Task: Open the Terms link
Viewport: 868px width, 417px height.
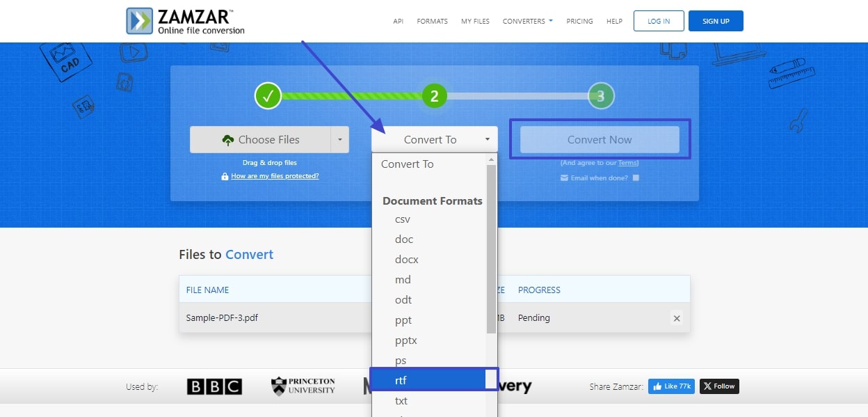Action: (x=627, y=163)
